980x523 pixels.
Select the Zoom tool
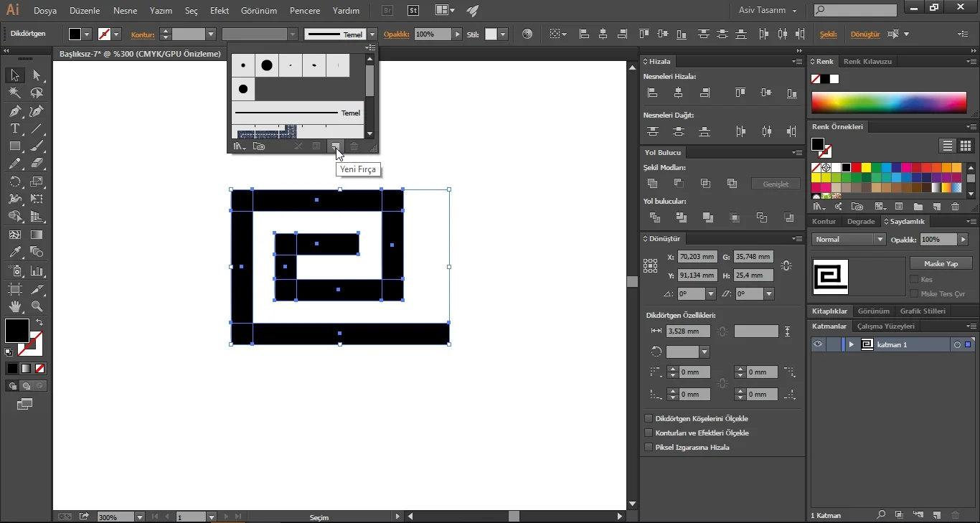[37, 306]
